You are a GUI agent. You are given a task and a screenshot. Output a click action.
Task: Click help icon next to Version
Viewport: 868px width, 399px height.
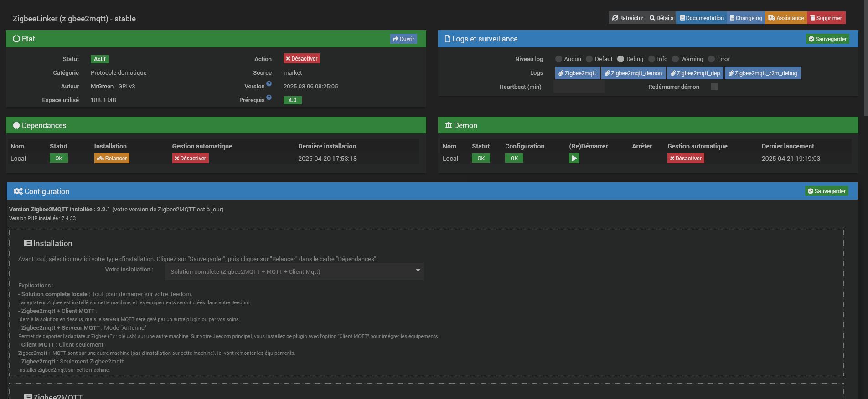tap(269, 84)
